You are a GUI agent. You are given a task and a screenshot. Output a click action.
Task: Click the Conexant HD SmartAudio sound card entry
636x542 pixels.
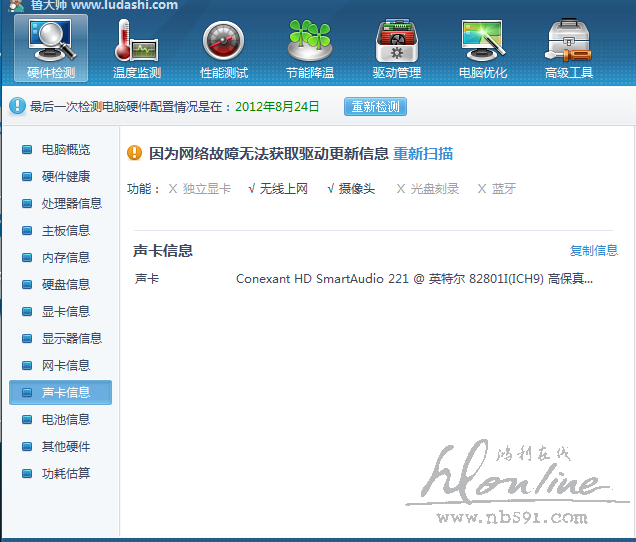tap(414, 279)
